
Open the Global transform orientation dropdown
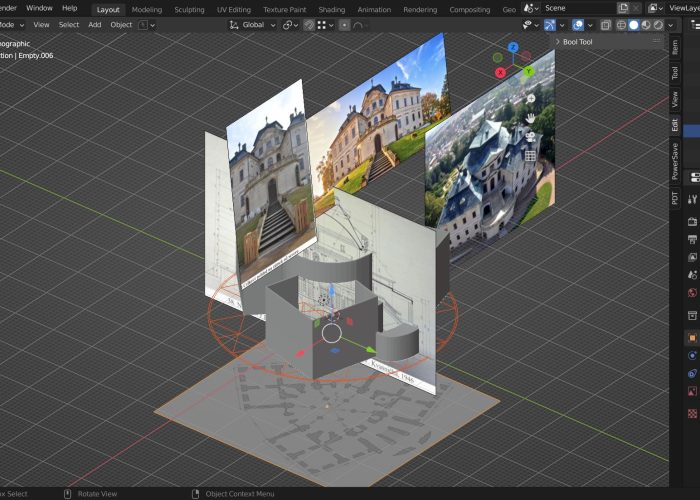tap(254, 24)
